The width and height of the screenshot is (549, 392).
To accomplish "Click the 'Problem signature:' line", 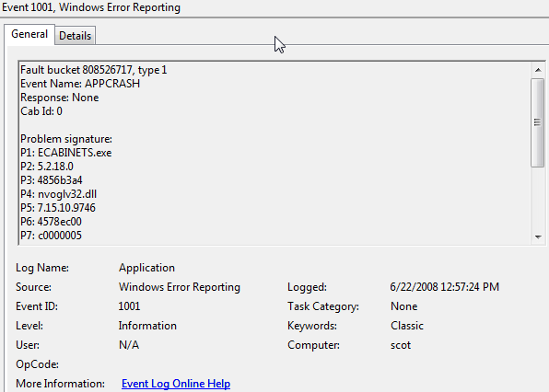I will pyautogui.click(x=66, y=139).
